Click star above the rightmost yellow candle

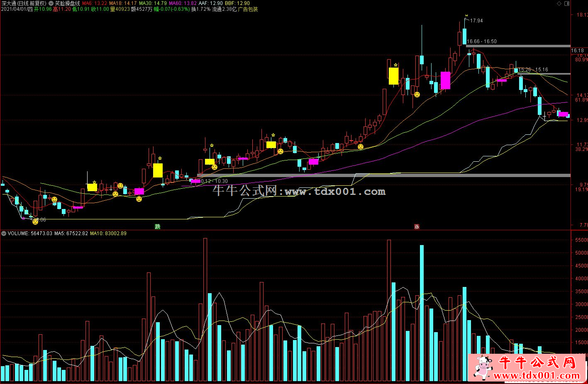(395, 65)
